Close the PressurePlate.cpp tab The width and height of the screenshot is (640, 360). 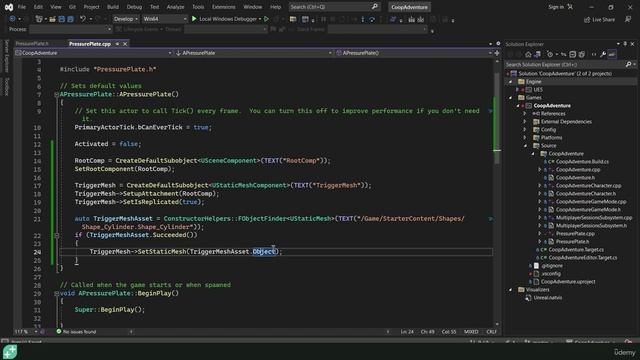pos(125,44)
